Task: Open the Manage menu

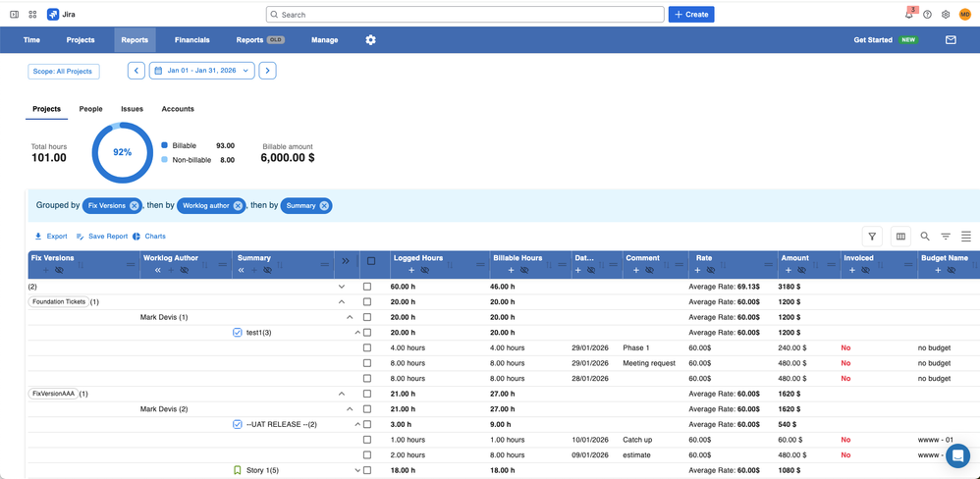Action: tap(324, 40)
